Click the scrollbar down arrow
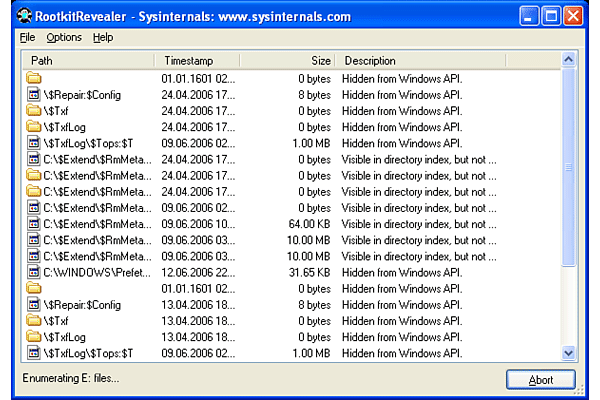This screenshot has width=600, height=400. 569,353
